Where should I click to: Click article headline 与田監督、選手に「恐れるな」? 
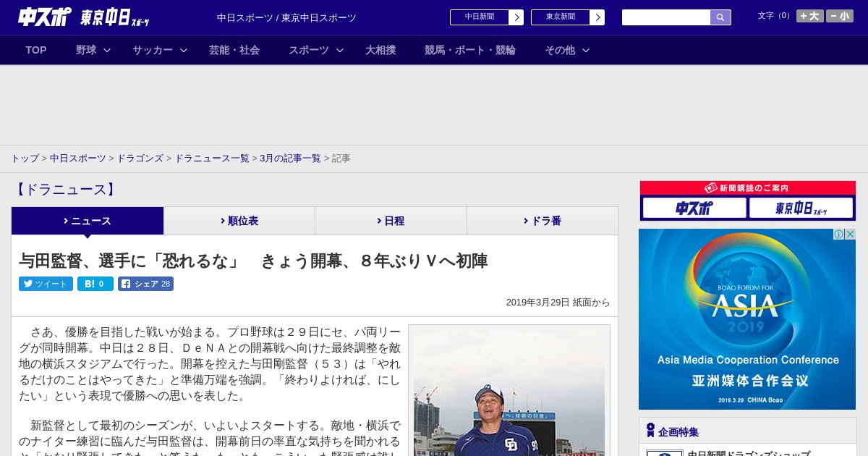tap(253, 261)
